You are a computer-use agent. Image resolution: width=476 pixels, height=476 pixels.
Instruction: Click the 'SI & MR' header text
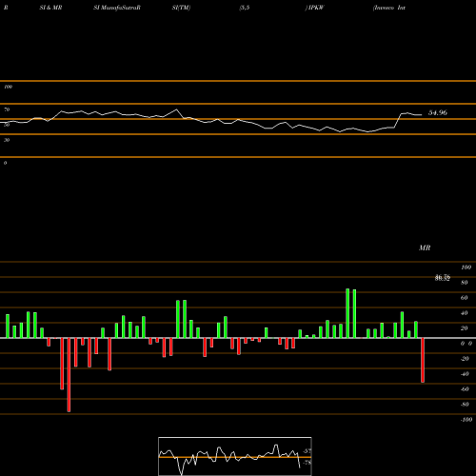click(x=50, y=8)
